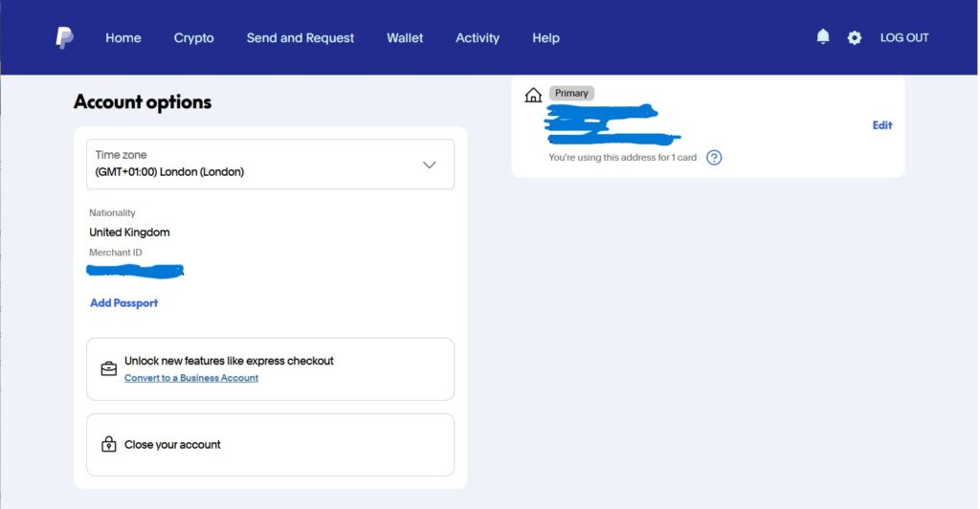The height and width of the screenshot is (509, 980).
Task: Expand the Time zone dropdown chevron
Action: coord(430,165)
